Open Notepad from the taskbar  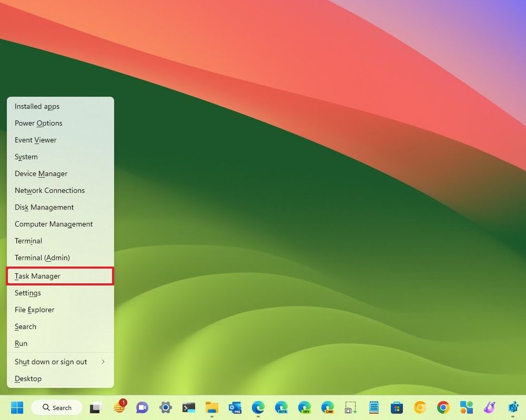[374, 407]
